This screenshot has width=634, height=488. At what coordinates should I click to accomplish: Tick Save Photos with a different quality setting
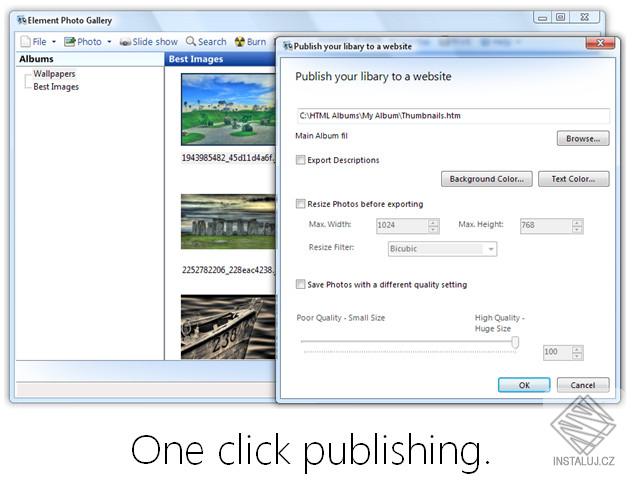(300, 284)
